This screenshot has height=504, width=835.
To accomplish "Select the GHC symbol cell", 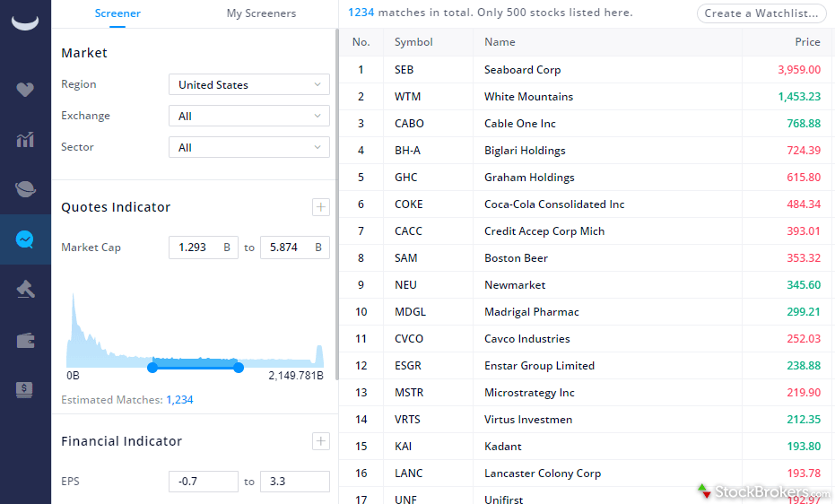I will coord(405,178).
